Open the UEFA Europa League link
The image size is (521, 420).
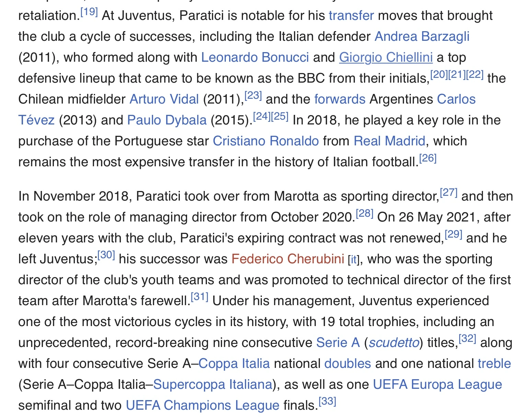437,385
